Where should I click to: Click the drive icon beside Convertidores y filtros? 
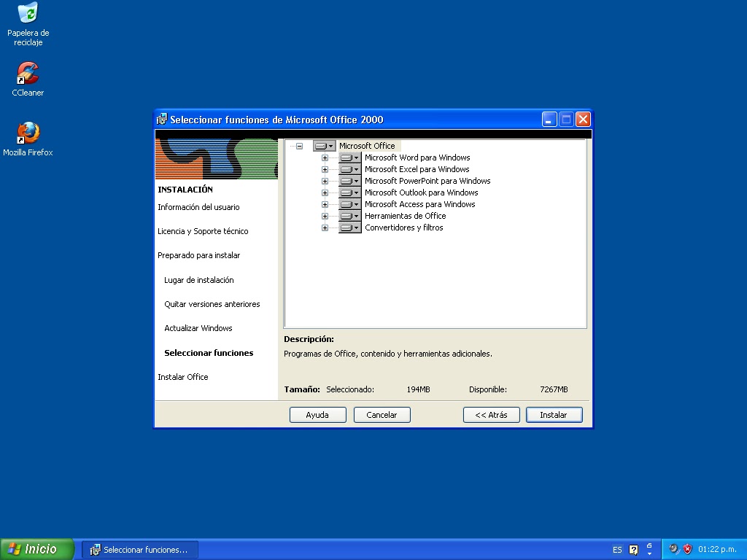(x=346, y=227)
